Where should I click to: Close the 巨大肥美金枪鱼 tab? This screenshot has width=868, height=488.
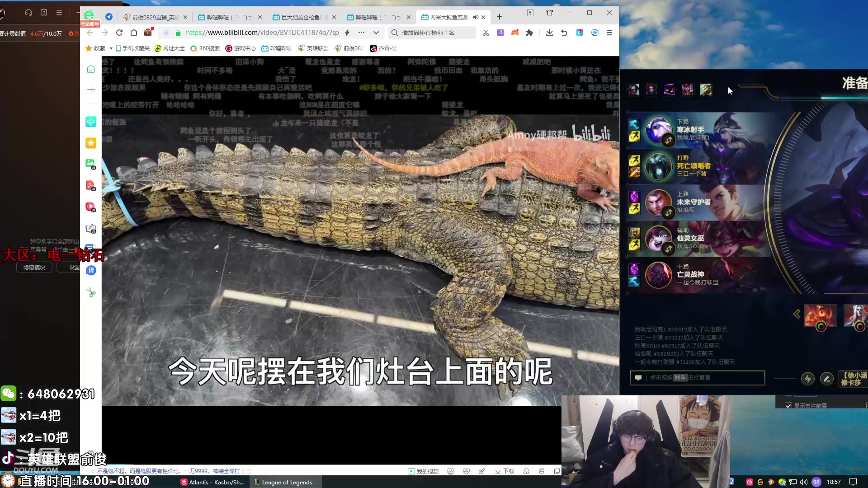point(334,17)
